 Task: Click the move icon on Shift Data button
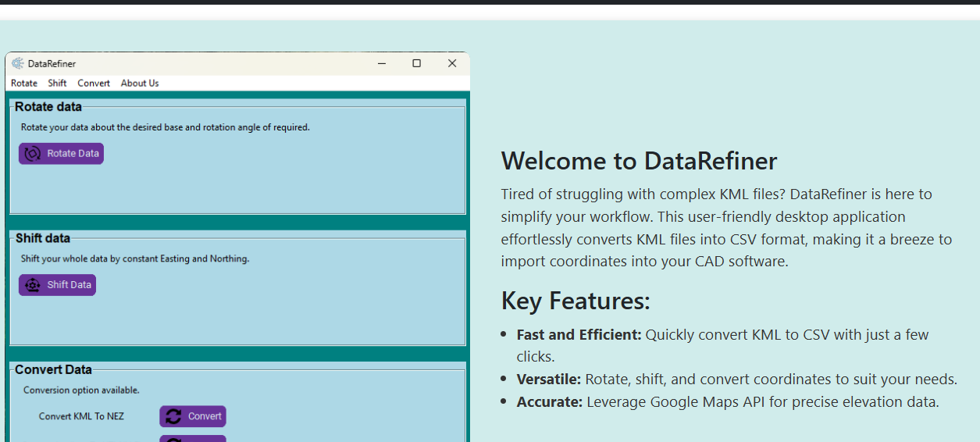pyautogui.click(x=33, y=285)
